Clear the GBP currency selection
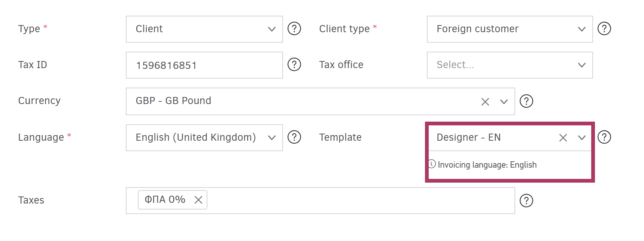Image resolution: width=644 pixels, height=241 pixels. (x=485, y=101)
